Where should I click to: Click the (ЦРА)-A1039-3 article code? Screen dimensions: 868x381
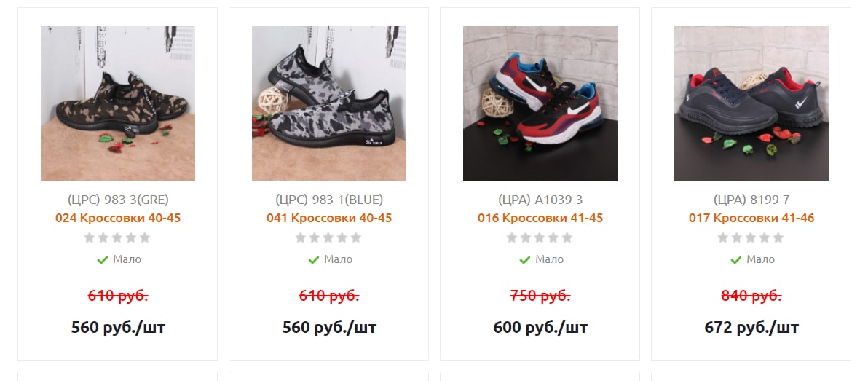tap(540, 200)
